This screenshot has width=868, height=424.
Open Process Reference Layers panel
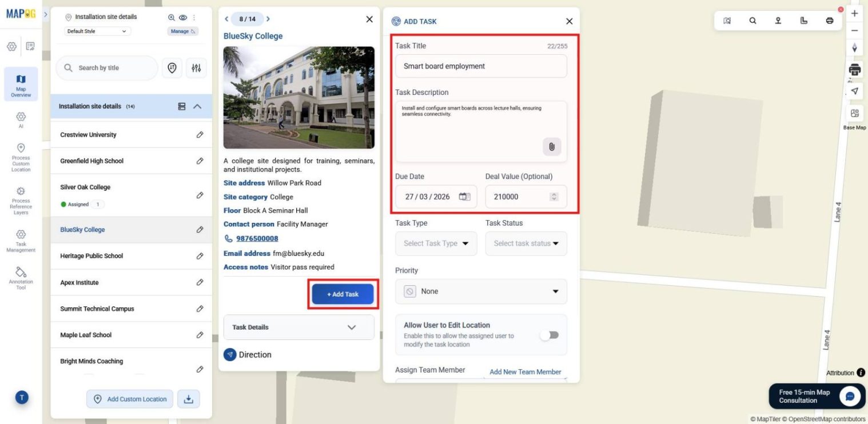(21, 196)
